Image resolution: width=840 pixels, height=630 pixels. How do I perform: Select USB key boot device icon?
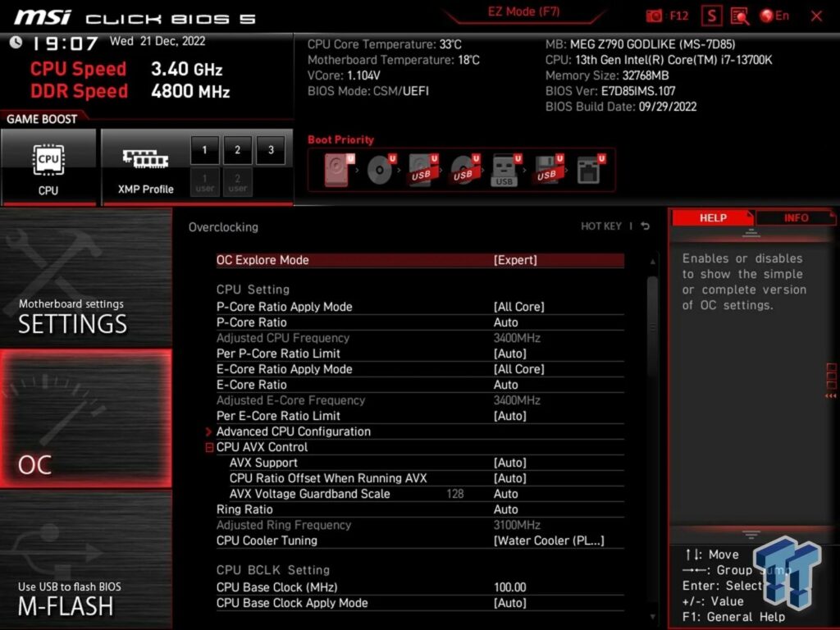point(506,170)
